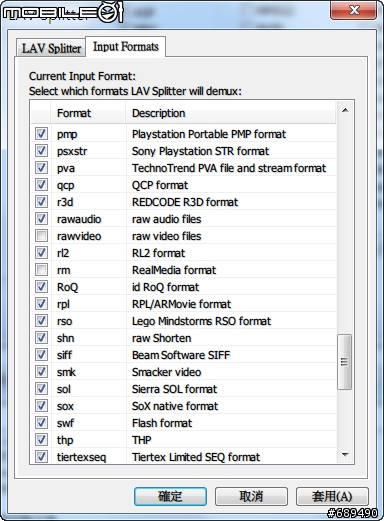Select the 'tiertexseq' format name
Image resolution: width=384 pixels, height=521 pixels.
tap(82, 457)
